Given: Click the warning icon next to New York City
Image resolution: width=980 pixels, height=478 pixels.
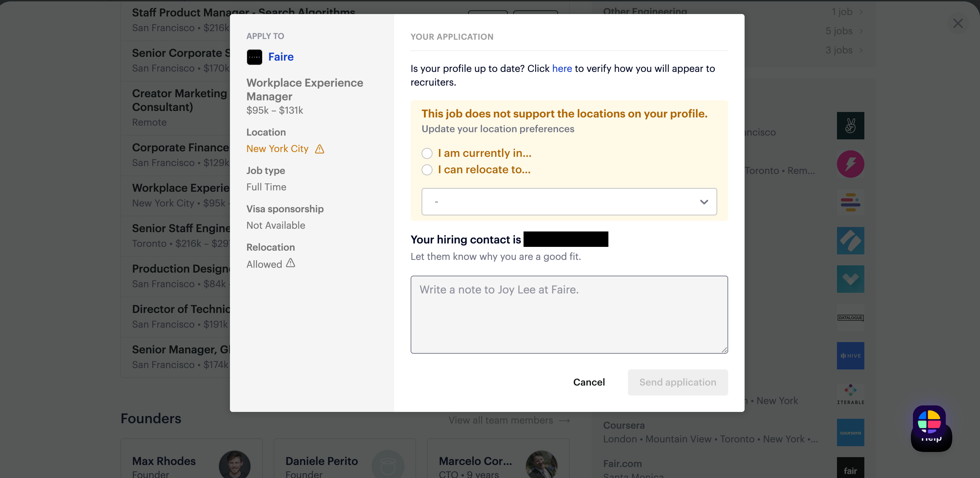Looking at the screenshot, I should pyautogui.click(x=320, y=149).
